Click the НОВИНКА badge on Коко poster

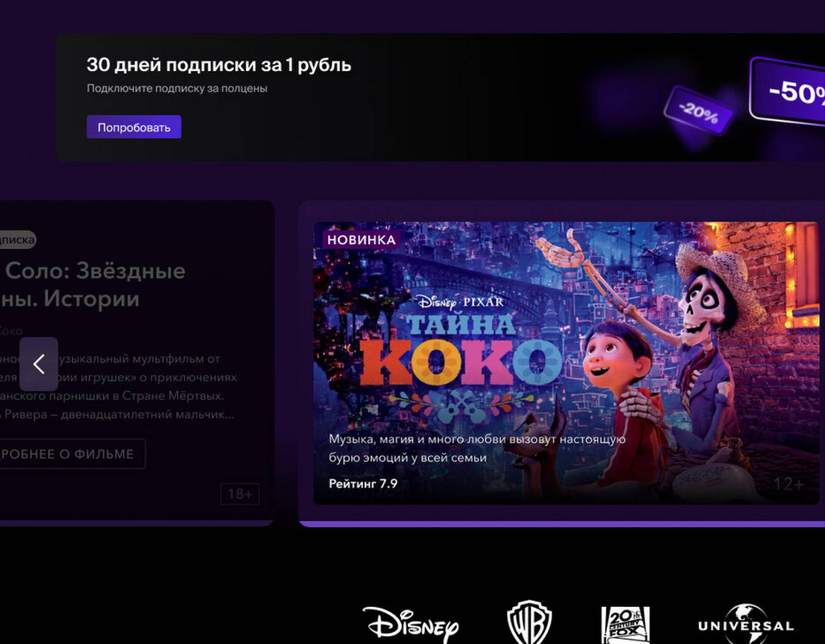[361, 240]
